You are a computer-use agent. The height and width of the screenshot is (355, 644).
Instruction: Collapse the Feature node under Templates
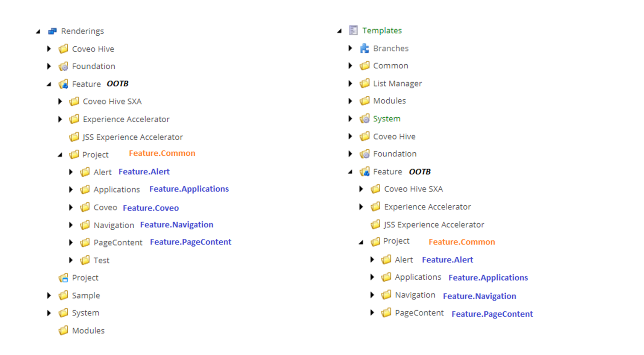click(350, 172)
